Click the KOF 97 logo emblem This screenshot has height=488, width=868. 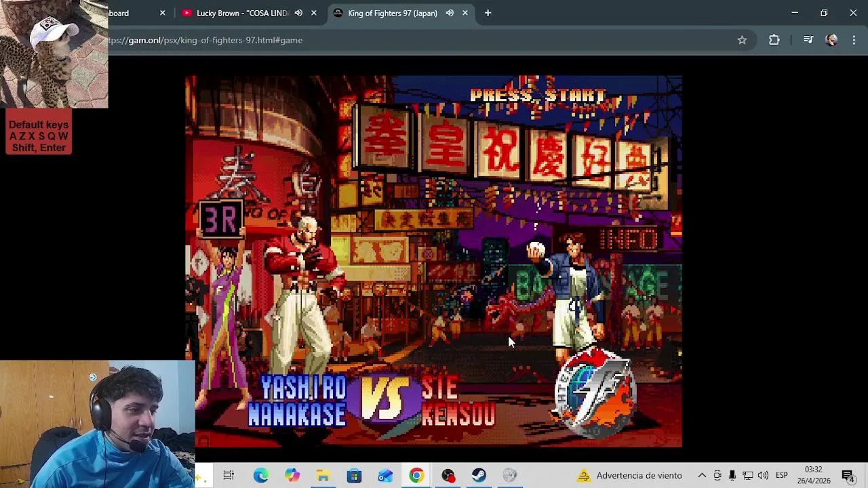click(595, 393)
